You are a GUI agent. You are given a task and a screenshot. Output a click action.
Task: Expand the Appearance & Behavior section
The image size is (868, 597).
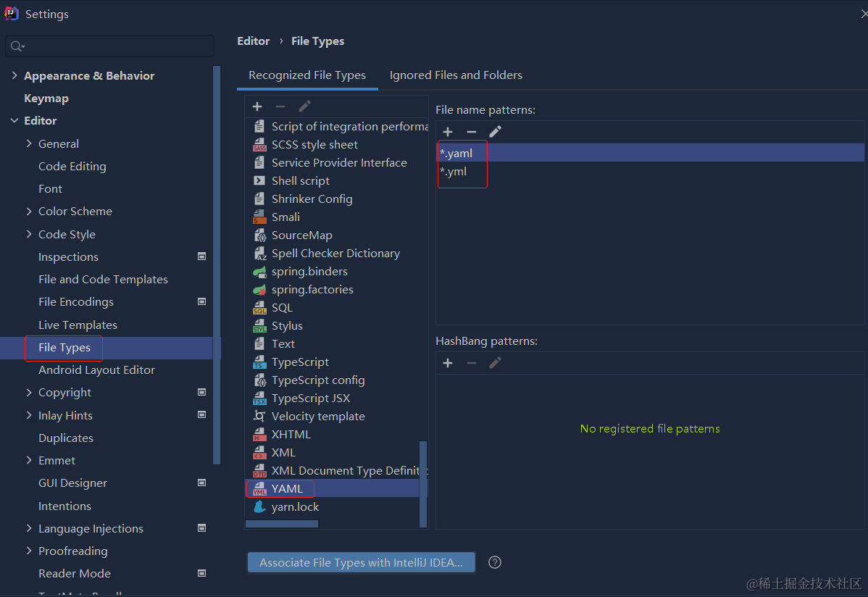coord(14,75)
